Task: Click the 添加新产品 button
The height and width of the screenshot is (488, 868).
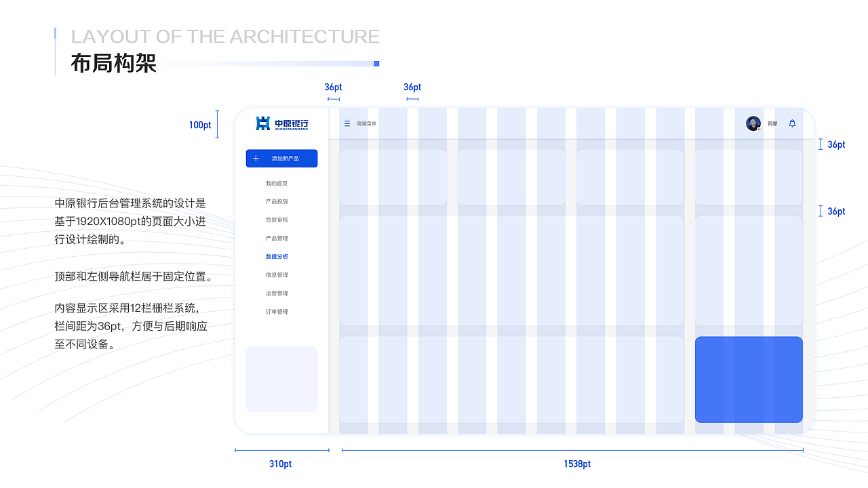Action: [x=281, y=159]
